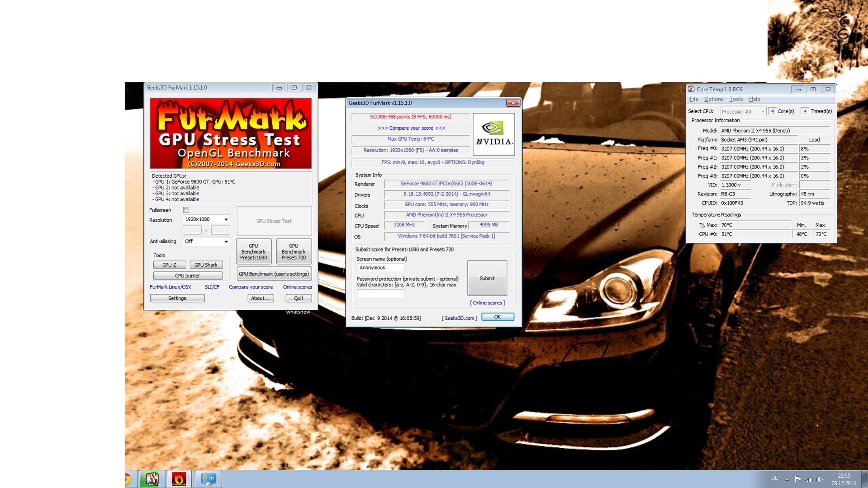Open the control panel taskbar icon
The width and height of the screenshot is (868, 488).
(x=208, y=479)
